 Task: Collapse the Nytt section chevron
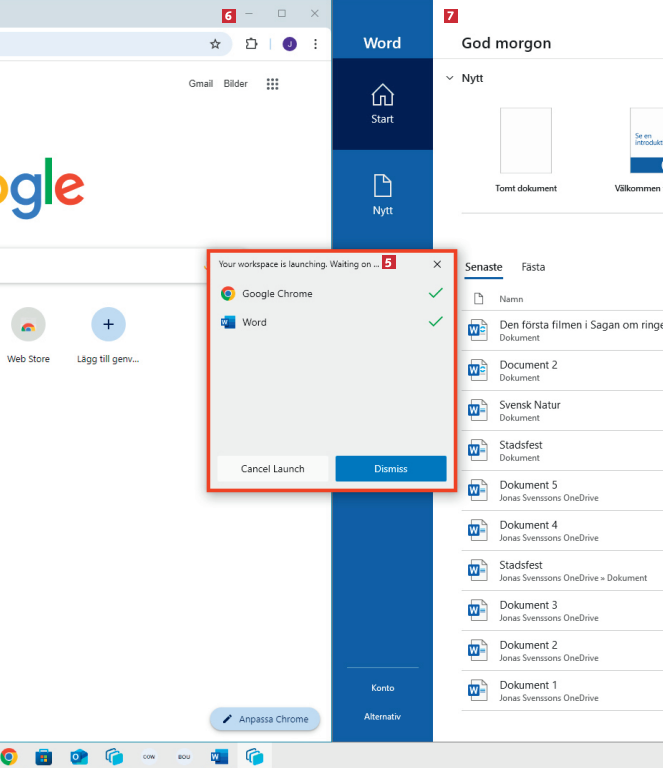pos(448,78)
